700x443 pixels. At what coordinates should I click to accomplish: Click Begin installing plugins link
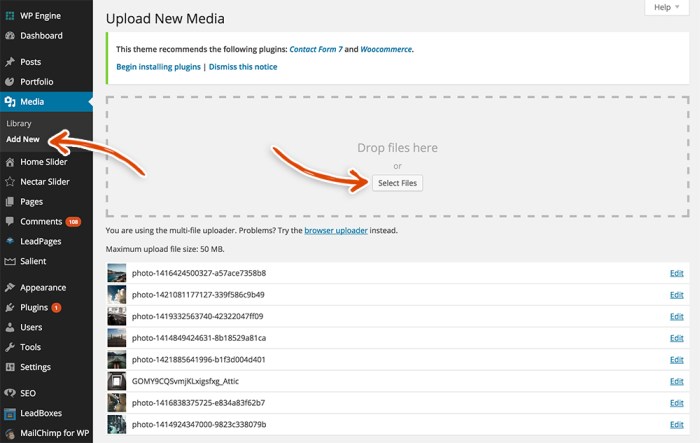tap(158, 67)
